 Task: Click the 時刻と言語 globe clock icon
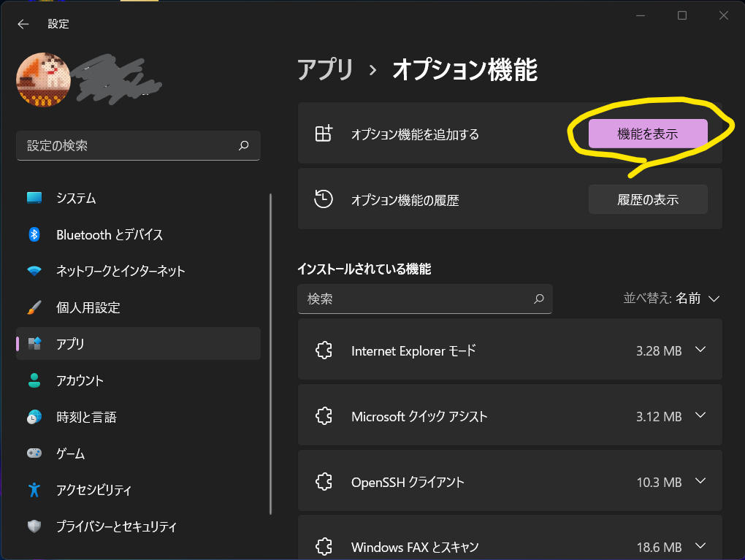34,417
